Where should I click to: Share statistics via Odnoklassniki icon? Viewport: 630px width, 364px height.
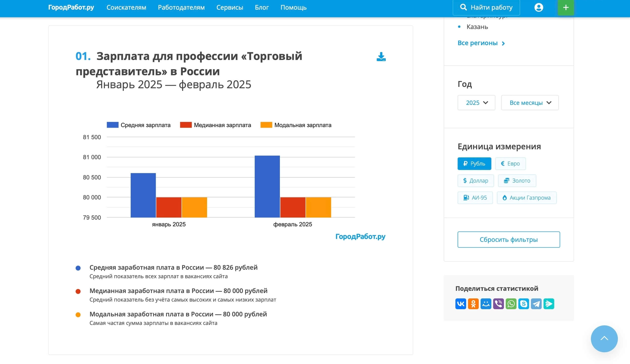473,304
